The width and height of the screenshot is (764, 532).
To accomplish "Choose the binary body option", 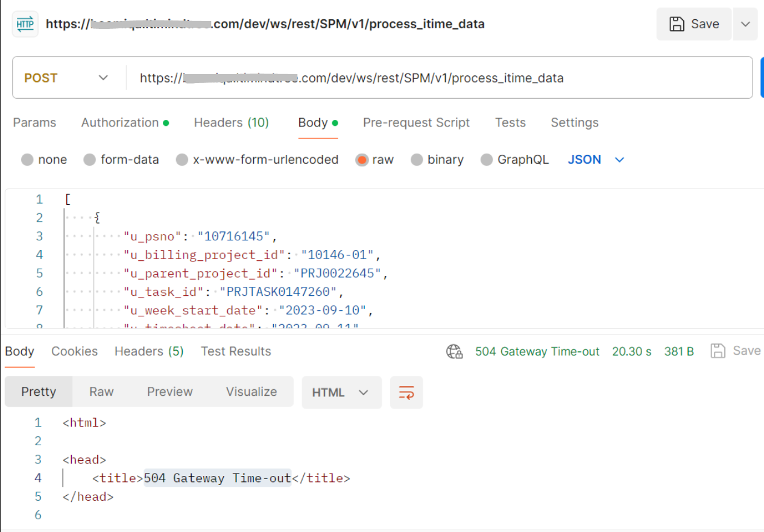I will pos(417,160).
